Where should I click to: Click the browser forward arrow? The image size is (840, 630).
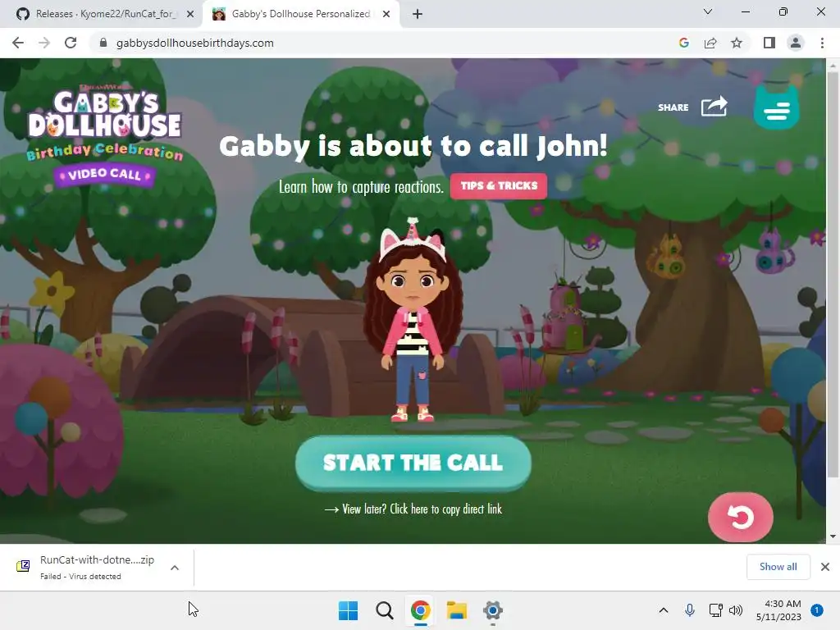coord(44,43)
